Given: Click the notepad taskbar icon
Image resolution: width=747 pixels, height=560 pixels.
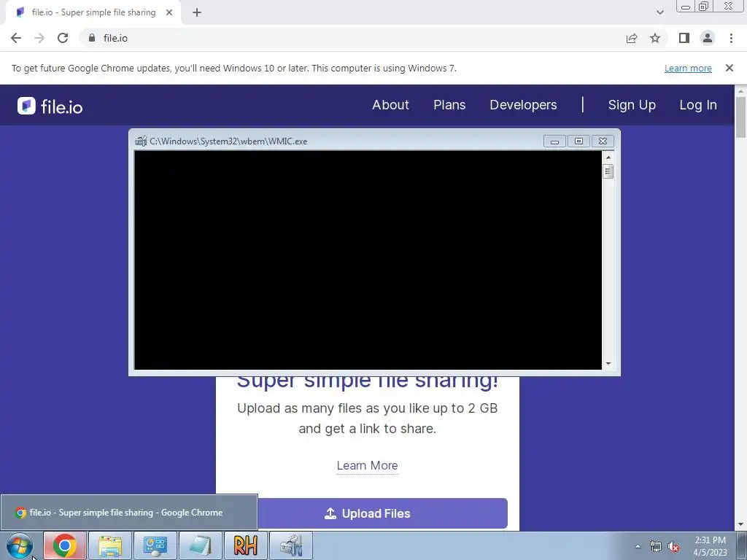Looking at the screenshot, I should 201,545.
